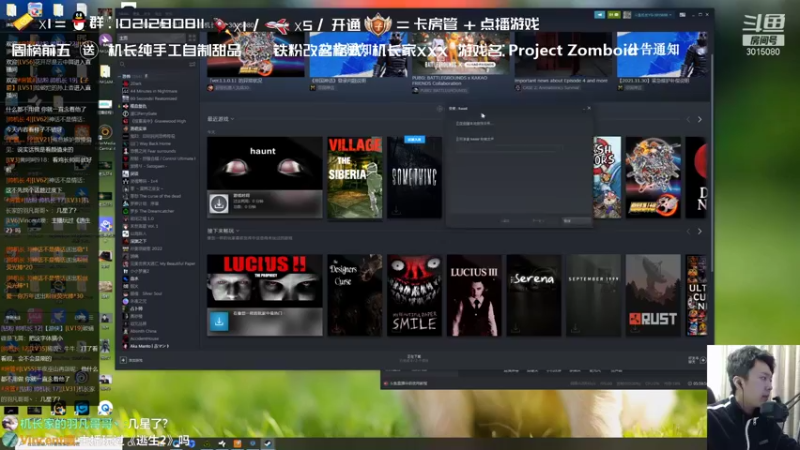Open the Lucius III cover
Screen dimensions: 800x450
(474, 295)
